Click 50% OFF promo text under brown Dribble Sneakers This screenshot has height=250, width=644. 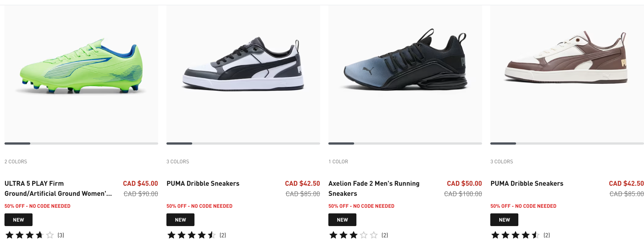tap(523, 206)
